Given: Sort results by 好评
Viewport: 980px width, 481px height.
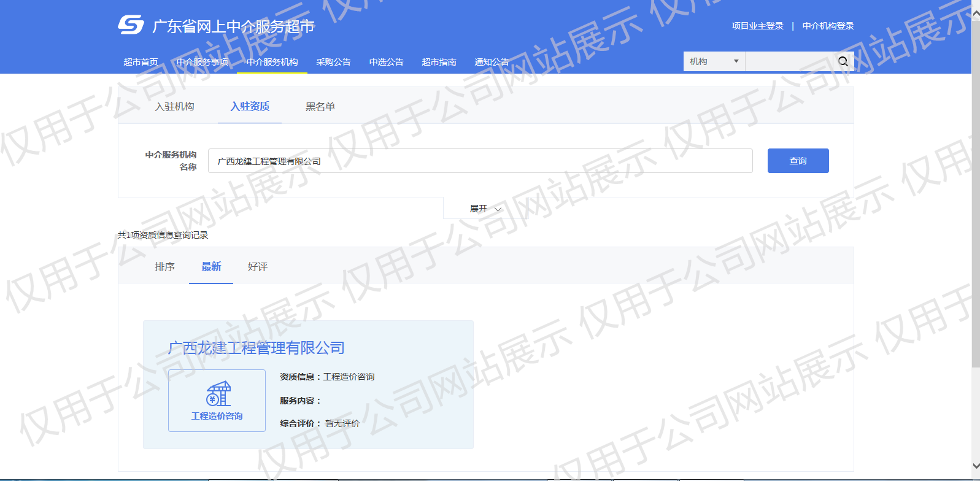Looking at the screenshot, I should [x=258, y=266].
